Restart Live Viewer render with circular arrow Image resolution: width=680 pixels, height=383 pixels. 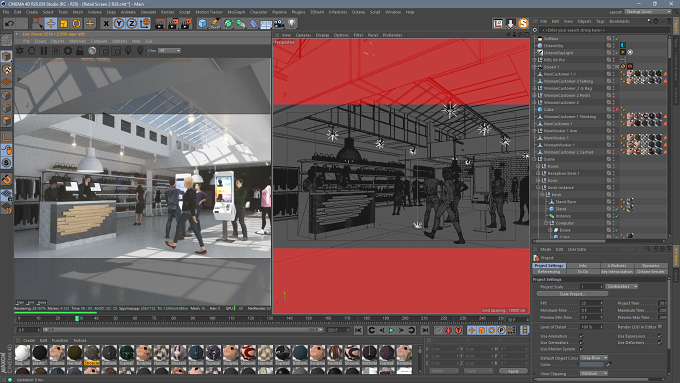32,51
